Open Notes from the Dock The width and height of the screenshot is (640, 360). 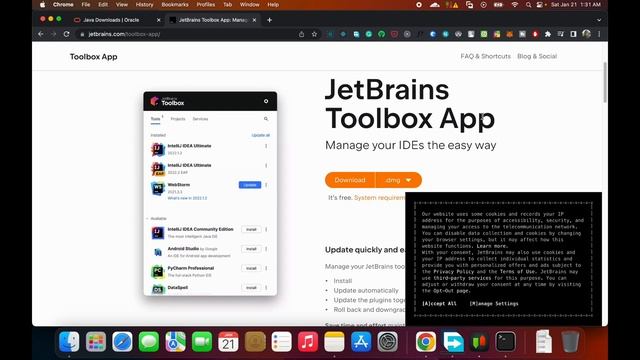[335, 341]
